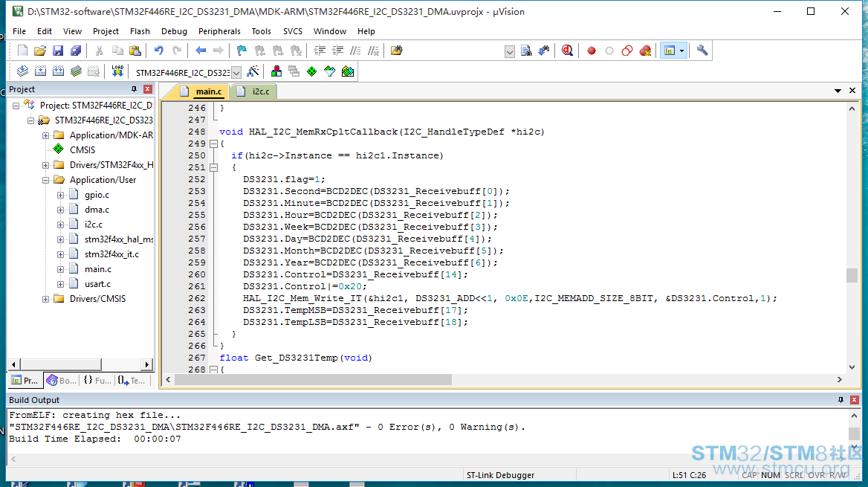Select stm32f4xx_it.c in project tree
The height and width of the screenshot is (487, 868).
(x=111, y=254)
